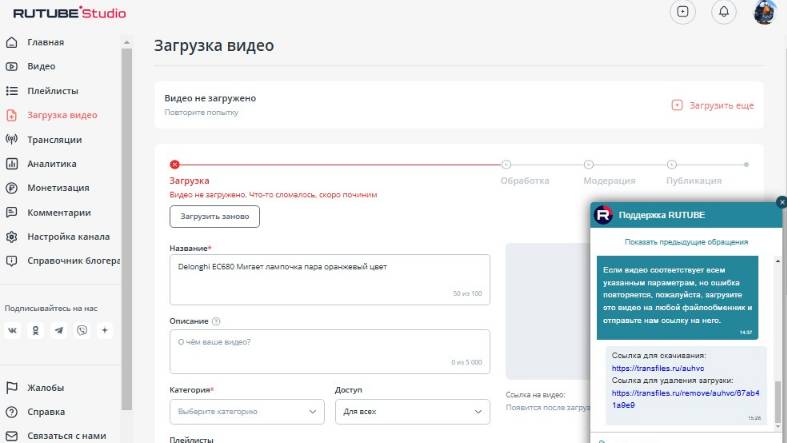Click the Поддержка RUTUBE logo in chat header

tap(603, 215)
